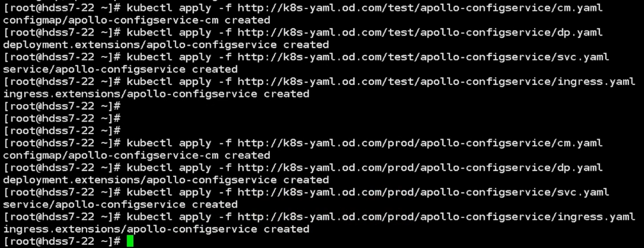Click the first ingress.extensions created output line
The image size is (644, 248).
tap(156, 94)
